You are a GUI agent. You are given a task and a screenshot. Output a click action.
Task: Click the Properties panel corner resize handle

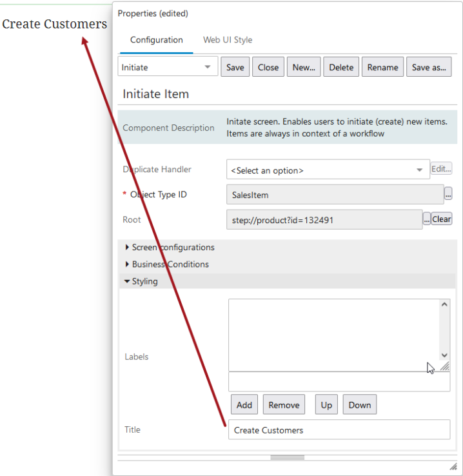[453, 466]
